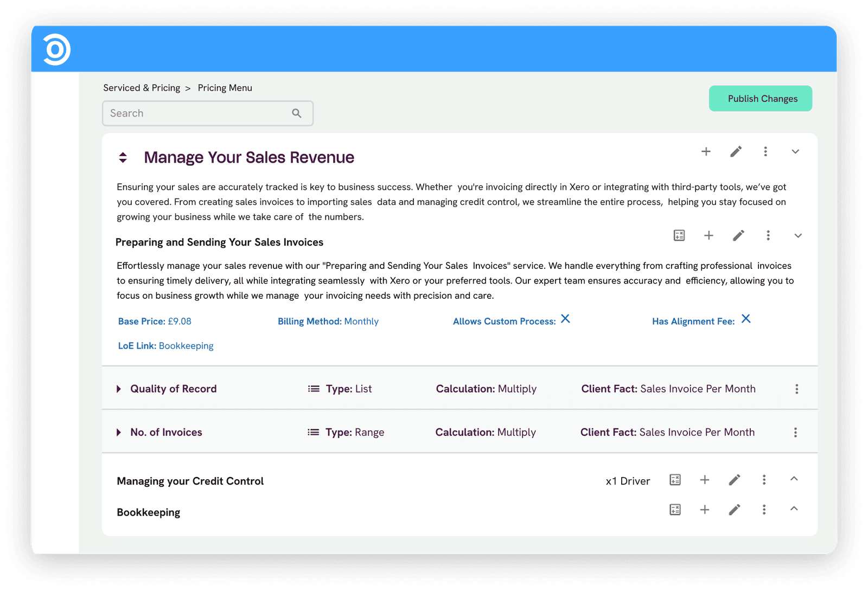Open the Bookkeeping LoE link
This screenshot has width=868, height=591.
click(186, 346)
